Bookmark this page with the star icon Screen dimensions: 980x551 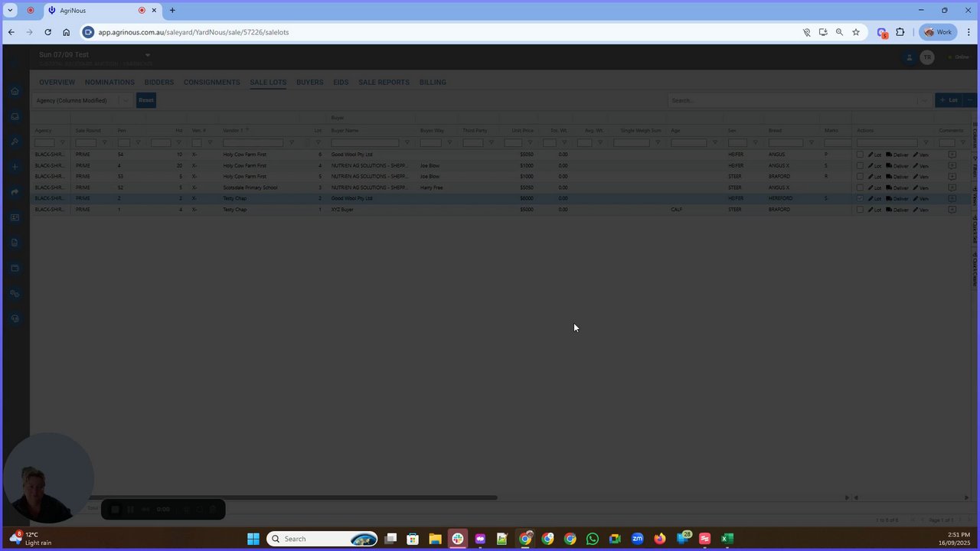856,32
